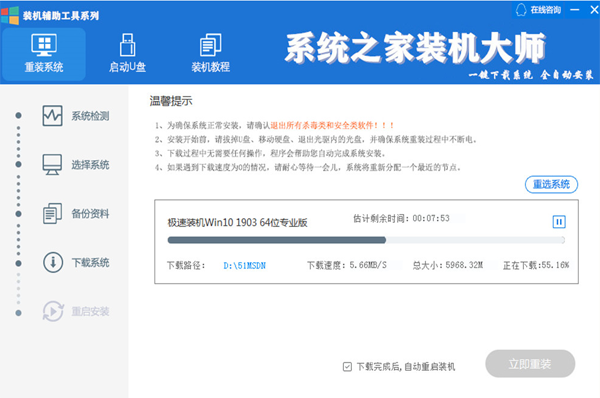600x398 pixels.
Task: Open the download path D:\51MSDN link
Action: pyautogui.click(x=245, y=265)
